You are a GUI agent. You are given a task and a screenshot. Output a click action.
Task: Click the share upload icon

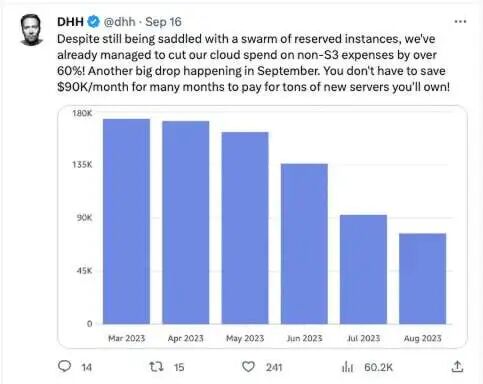tap(457, 366)
